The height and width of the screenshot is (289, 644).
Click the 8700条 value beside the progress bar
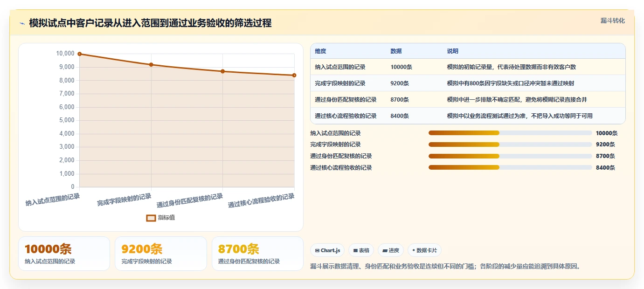pyautogui.click(x=605, y=156)
